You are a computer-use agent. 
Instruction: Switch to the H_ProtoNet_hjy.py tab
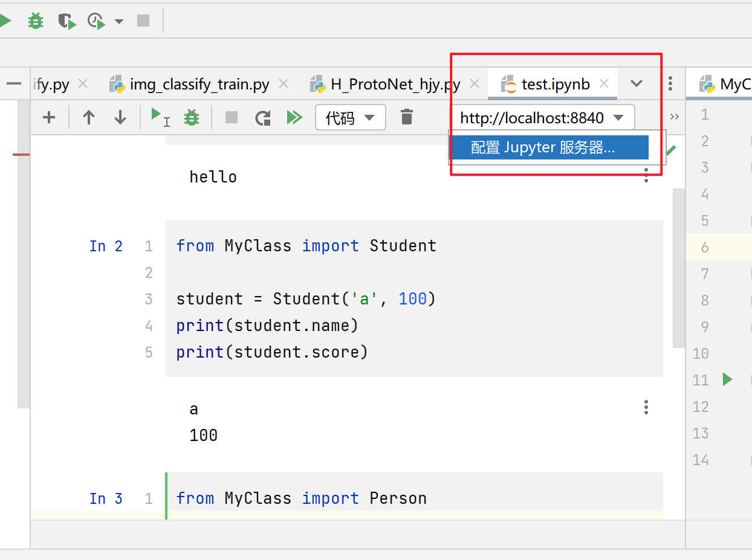tap(395, 85)
